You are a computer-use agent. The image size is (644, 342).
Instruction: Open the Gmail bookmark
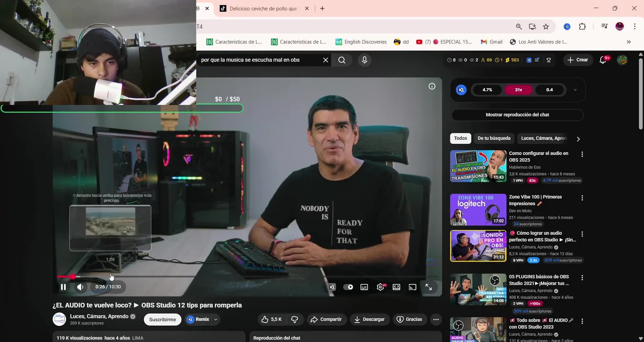(491, 42)
